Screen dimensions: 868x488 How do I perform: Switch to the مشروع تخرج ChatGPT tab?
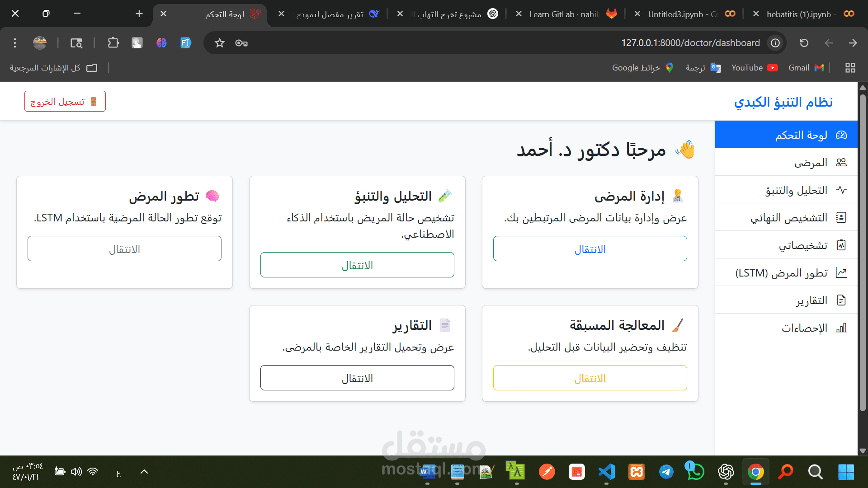448,14
